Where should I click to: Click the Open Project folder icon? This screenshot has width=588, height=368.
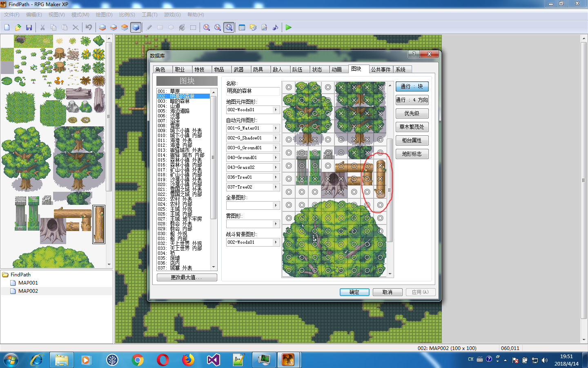point(18,27)
